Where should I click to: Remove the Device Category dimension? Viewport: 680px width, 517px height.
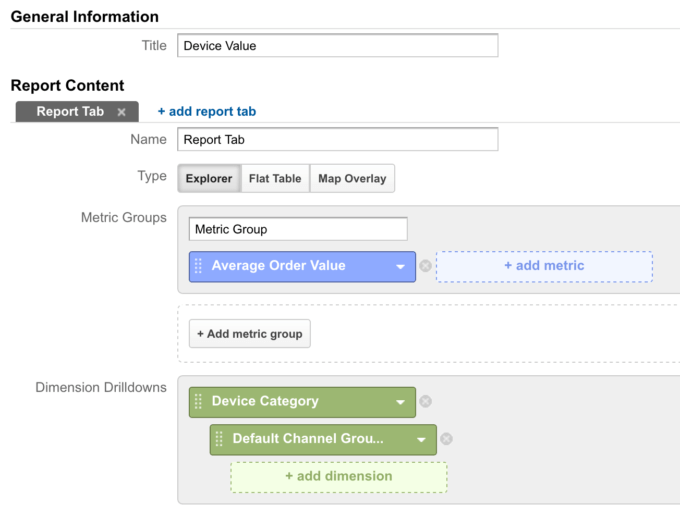(x=425, y=402)
